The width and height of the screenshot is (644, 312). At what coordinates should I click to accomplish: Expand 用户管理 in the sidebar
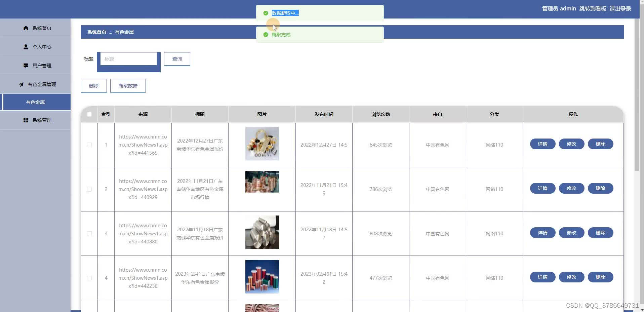coord(35,66)
